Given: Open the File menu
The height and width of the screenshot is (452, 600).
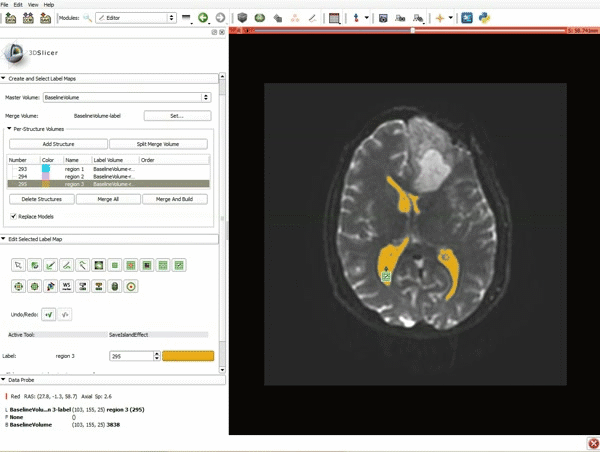Looking at the screenshot, I should (7, 5).
